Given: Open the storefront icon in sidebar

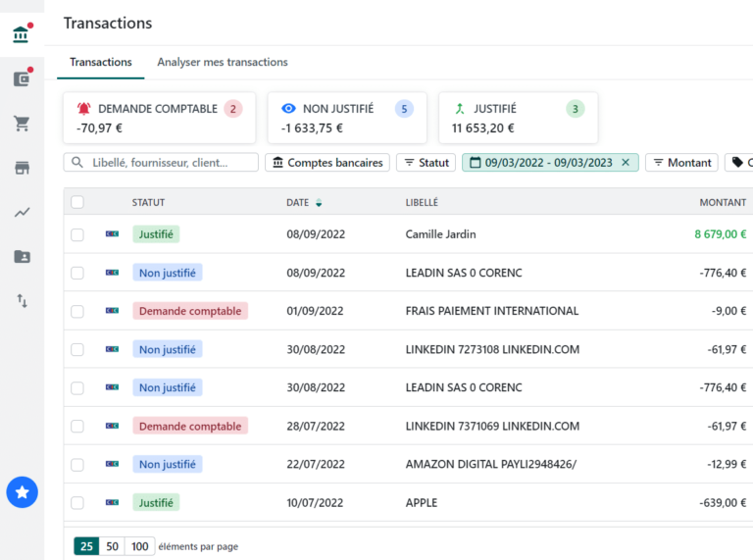Looking at the screenshot, I should [x=21, y=168].
